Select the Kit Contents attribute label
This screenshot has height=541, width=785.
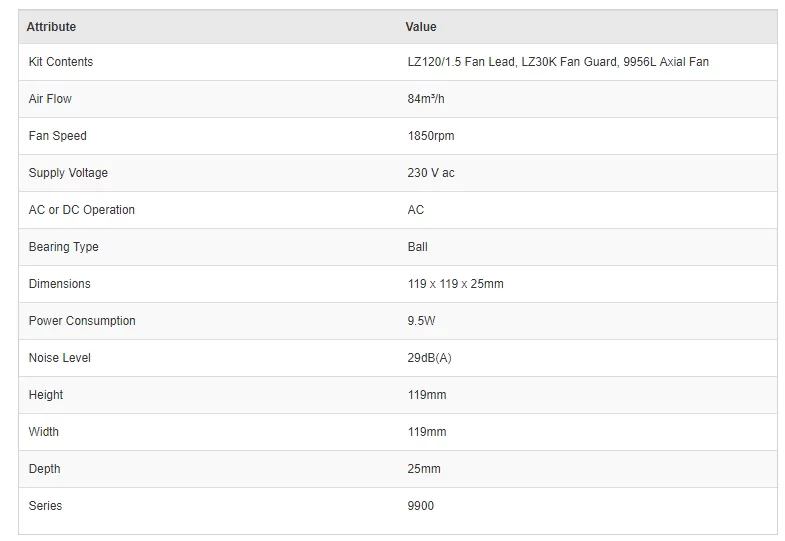[61, 62]
